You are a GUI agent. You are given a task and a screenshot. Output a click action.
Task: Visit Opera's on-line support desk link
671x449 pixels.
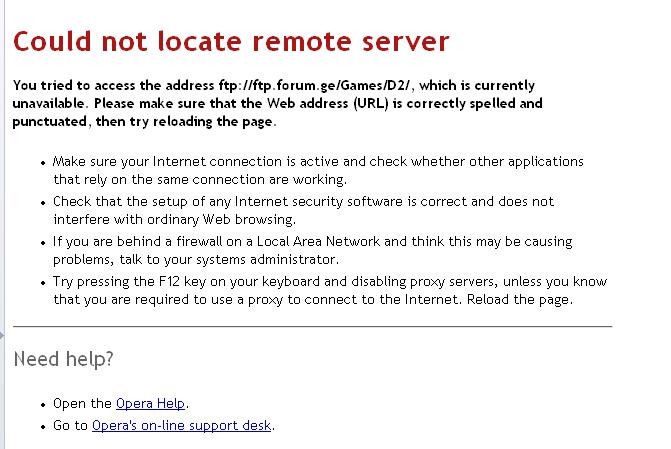tap(181, 425)
